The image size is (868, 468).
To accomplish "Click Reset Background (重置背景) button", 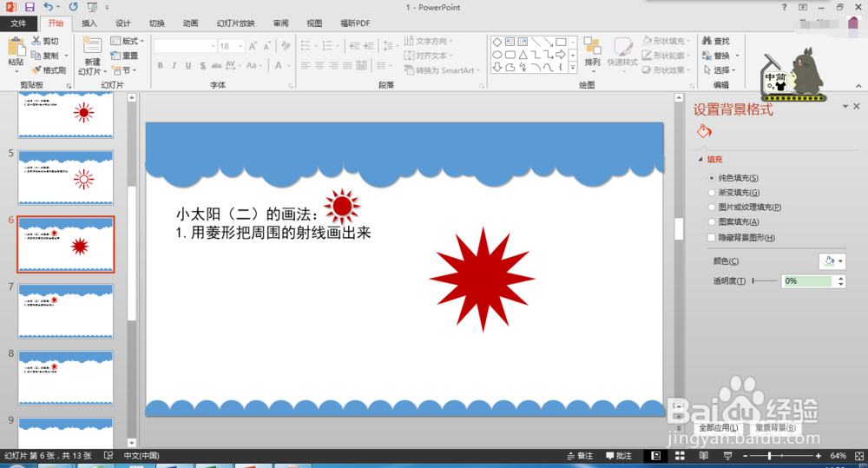I will pyautogui.click(x=775, y=427).
